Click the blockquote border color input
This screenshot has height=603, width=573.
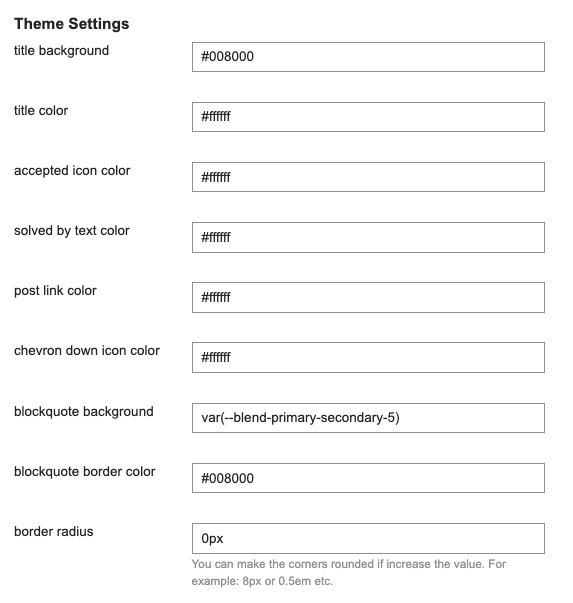tap(368, 478)
